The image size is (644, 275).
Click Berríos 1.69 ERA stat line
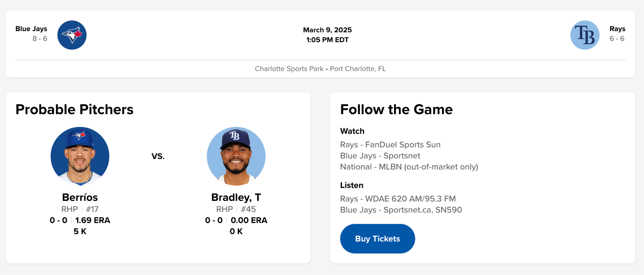[92, 220]
